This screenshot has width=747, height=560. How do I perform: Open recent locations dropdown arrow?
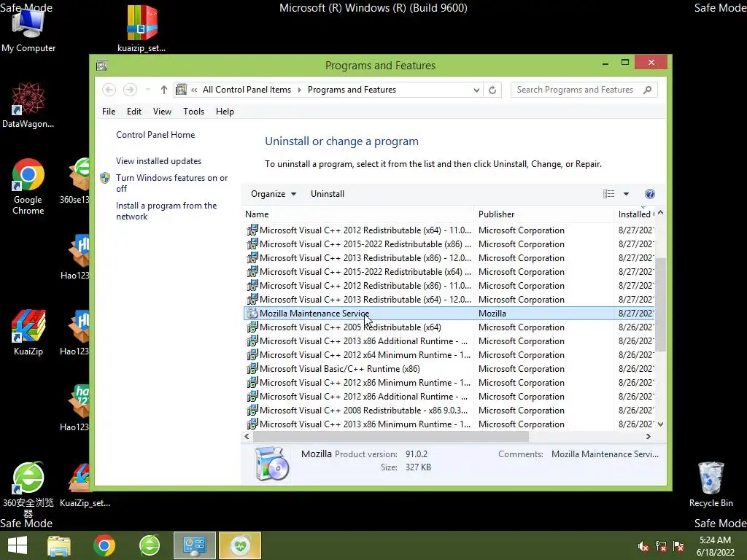[x=147, y=90]
